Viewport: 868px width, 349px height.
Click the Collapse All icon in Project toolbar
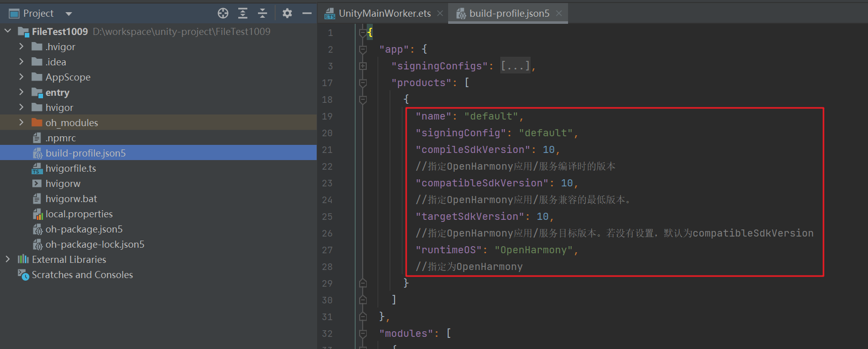click(x=262, y=13)
